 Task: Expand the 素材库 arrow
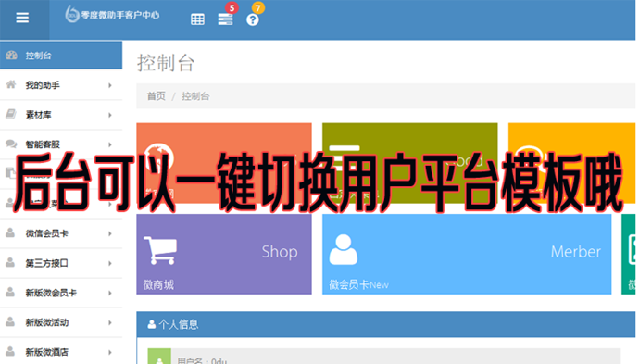pyautogui.click(x=110, y=116)
